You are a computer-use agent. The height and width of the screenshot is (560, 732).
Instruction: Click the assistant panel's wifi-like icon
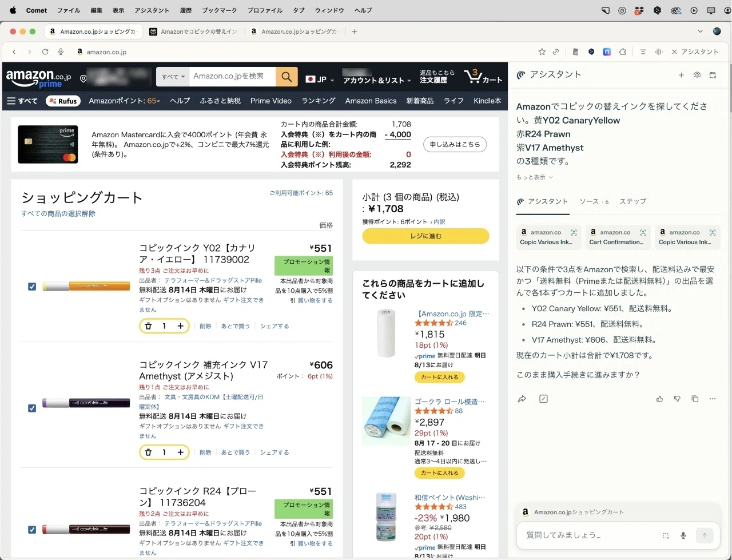click(x=697, y=75)
